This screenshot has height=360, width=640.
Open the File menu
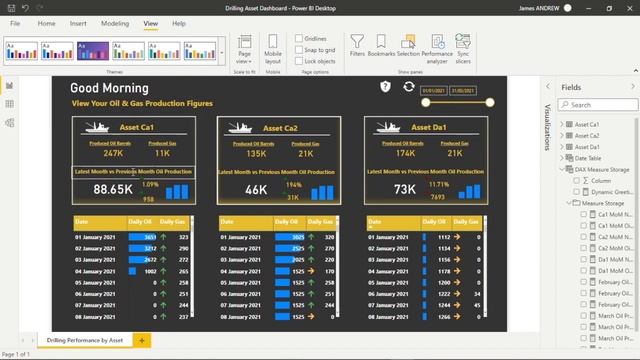15,24
